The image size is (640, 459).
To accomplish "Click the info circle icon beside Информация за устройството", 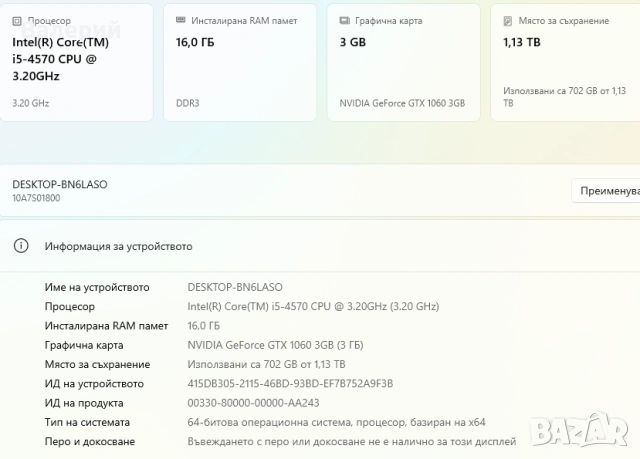I will [x=21, y=246].
